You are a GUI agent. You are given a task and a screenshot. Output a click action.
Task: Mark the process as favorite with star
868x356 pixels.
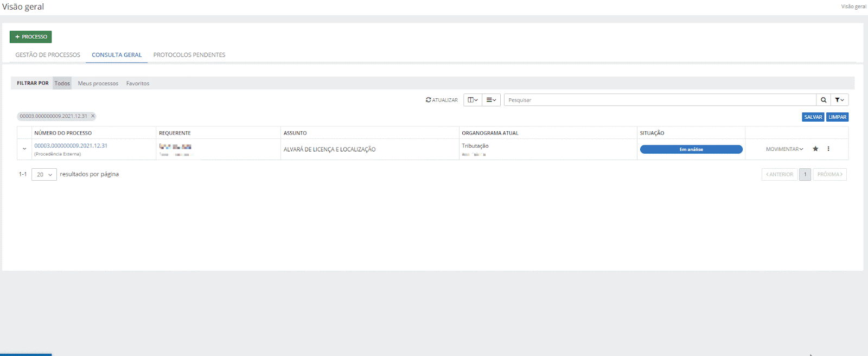click(815, 149)
